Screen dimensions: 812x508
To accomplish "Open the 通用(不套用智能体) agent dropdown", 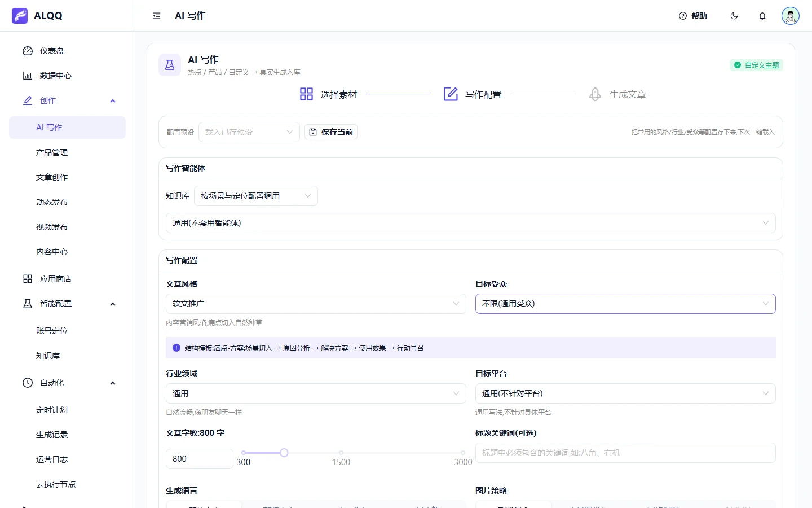I will [471, 223].
